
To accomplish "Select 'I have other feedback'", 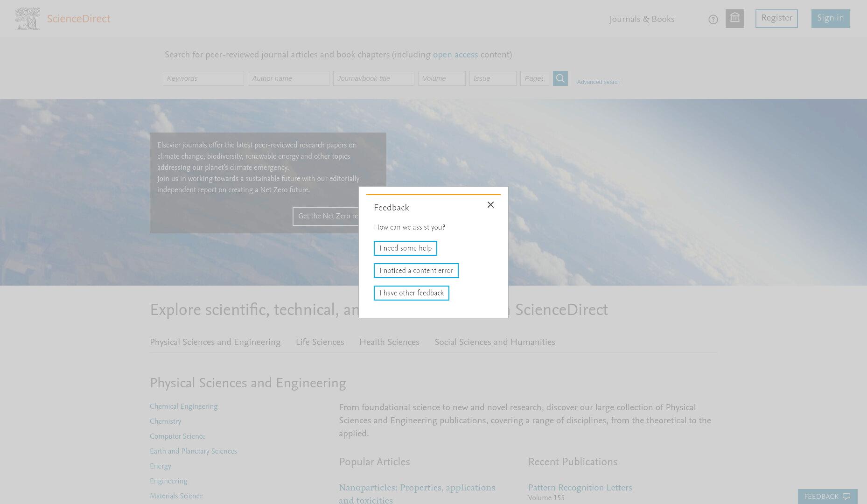I will coord(412,293).
